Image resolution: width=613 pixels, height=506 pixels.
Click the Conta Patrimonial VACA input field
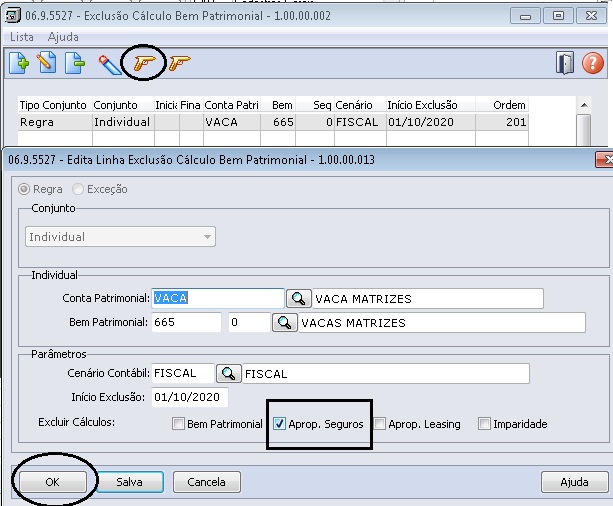pyautogui.click(x=218, y=298)
